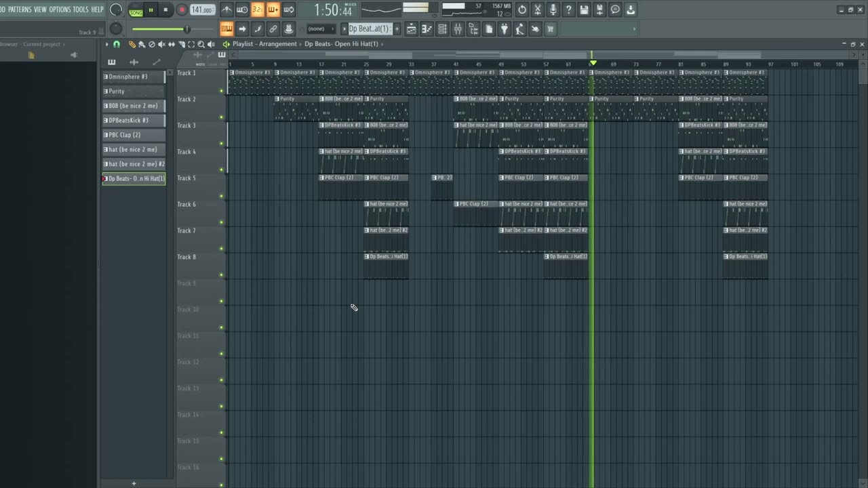
Task: Click the undo history icon
Action: 522,9
